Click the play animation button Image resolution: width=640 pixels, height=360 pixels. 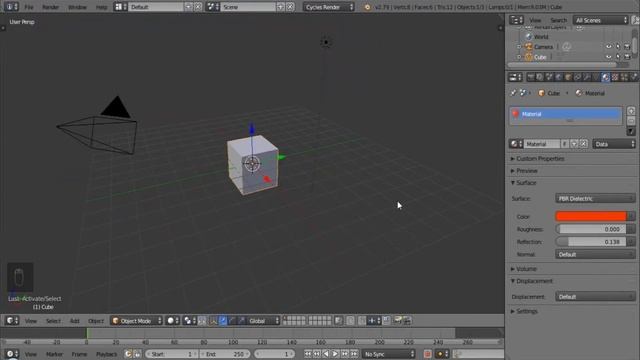pyautogui.click(x=335, y=354)
